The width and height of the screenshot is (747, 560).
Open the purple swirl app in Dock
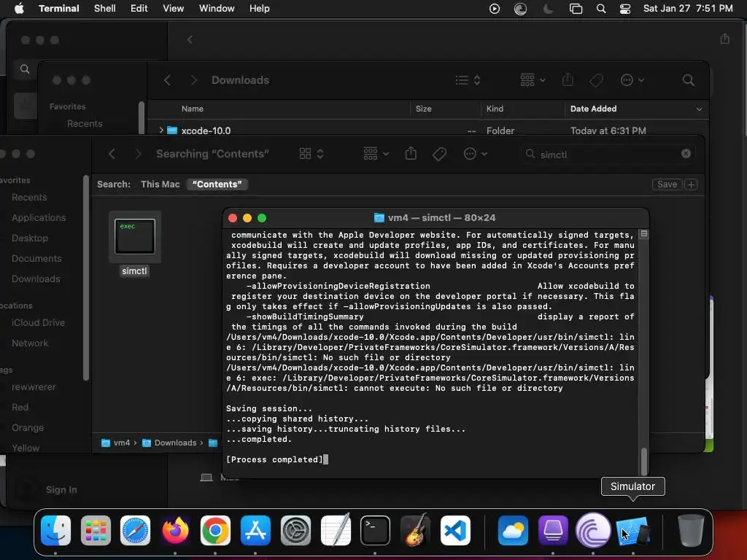point(593,530)
